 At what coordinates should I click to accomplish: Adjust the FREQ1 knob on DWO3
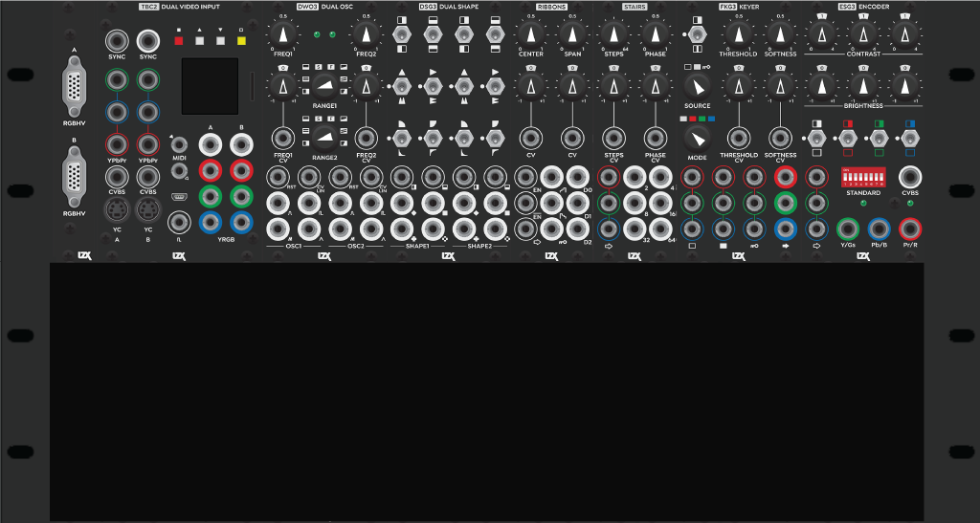click(x=283, y=35)
